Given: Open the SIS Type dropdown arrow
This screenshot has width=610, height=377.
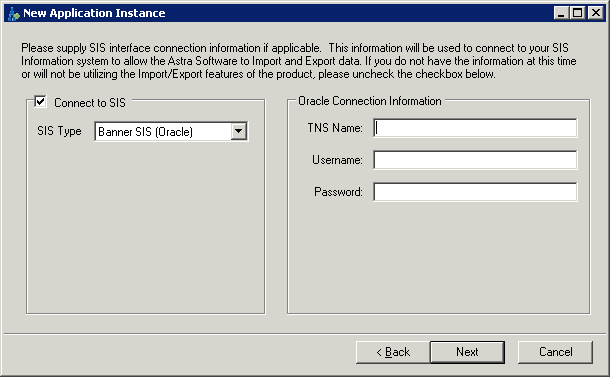Looking at the screenshot, I should pyautogui.click(x=238, y=132).
